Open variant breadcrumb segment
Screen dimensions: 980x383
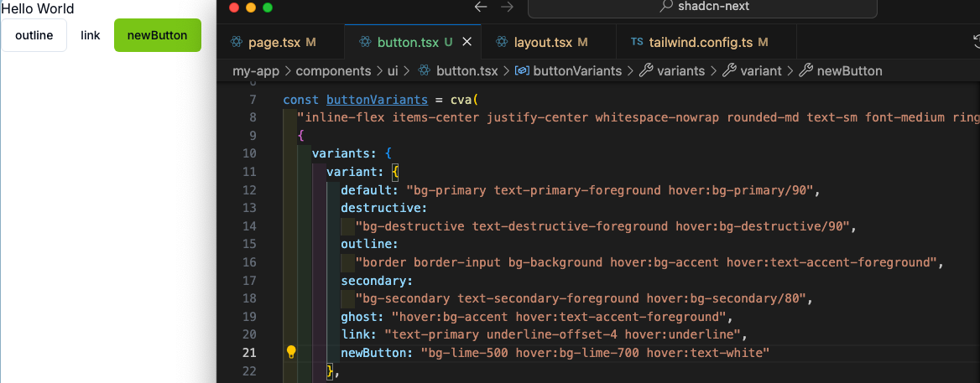point(761,71)
